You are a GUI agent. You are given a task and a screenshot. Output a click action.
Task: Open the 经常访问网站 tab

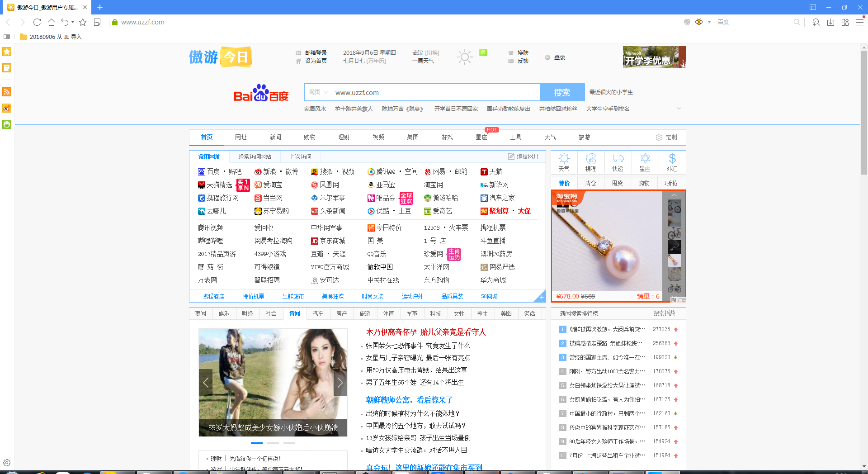point(255,156)
